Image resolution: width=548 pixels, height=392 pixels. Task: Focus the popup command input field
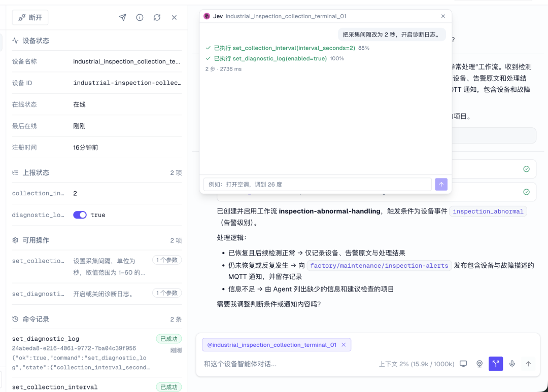click(x=317, y=184)
